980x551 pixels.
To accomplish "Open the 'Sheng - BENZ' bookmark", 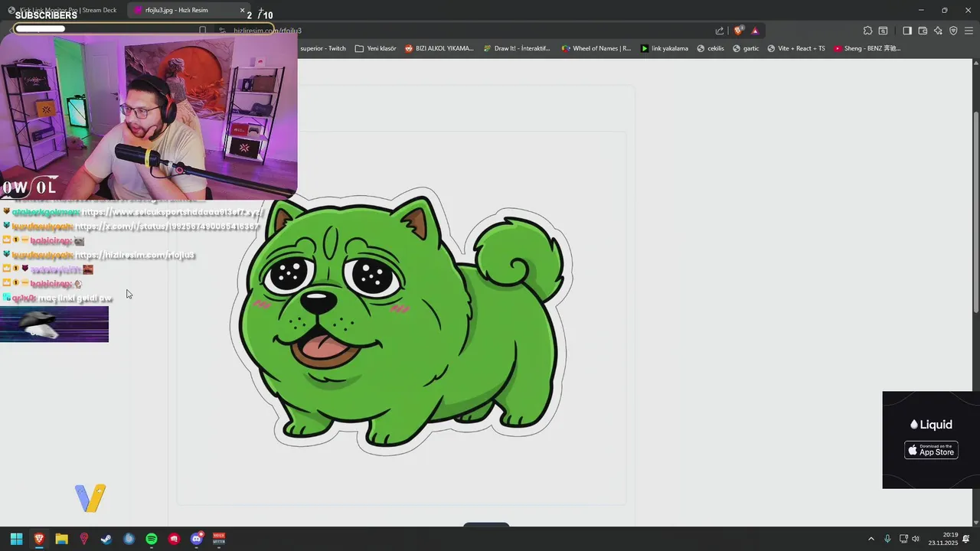I will [867, 48].
